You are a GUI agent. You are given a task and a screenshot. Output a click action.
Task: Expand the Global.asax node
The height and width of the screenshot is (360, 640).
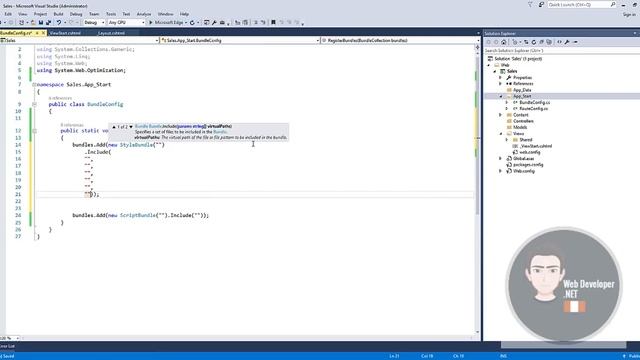tap(500, 158)
